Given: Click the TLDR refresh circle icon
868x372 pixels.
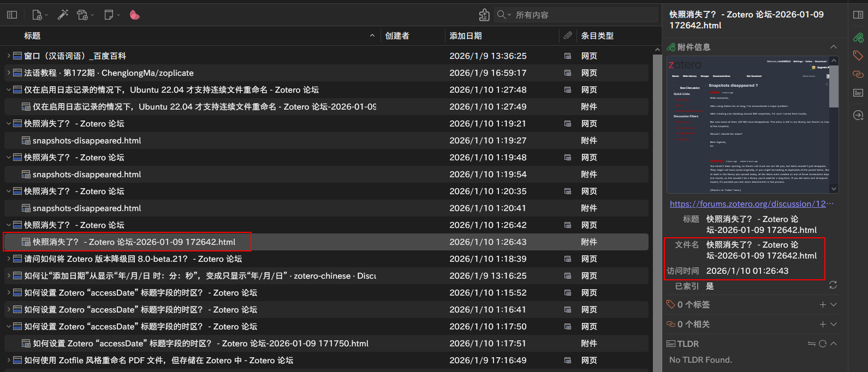Looking at the screenshot, I should click(823, 344).
